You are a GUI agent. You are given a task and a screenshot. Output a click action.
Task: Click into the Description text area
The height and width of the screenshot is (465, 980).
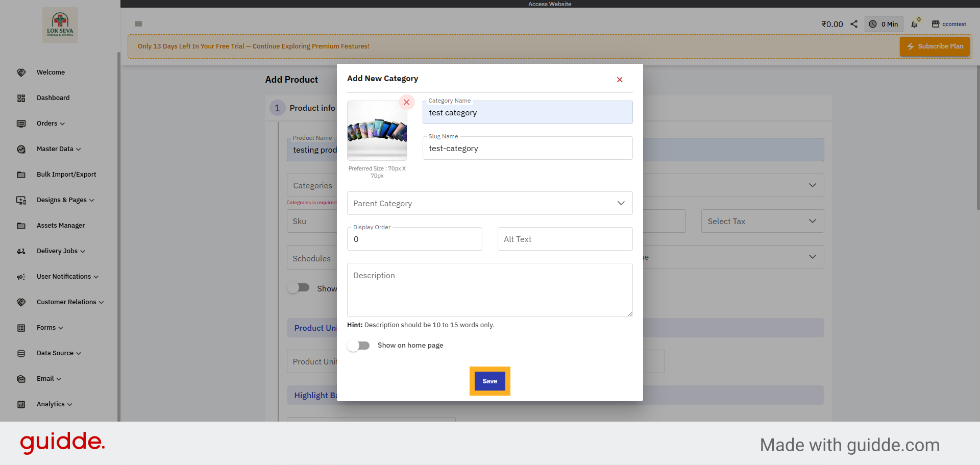pos(489,289)
